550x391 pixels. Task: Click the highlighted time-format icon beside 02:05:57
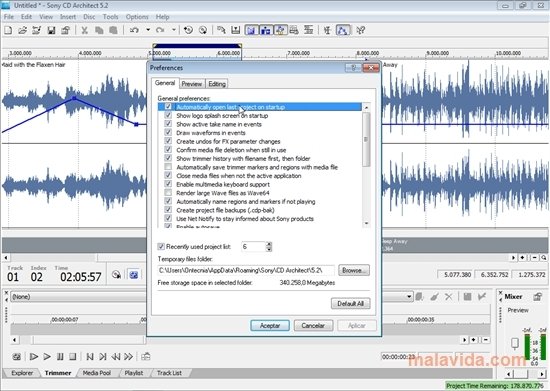point(134,275)
